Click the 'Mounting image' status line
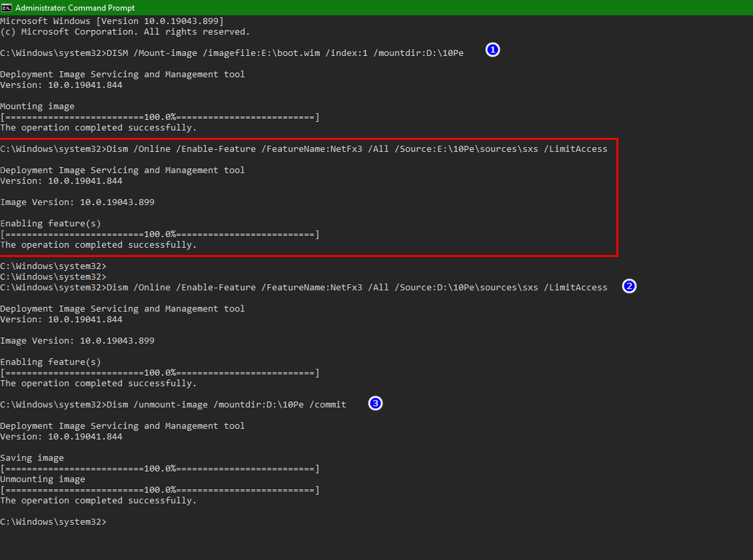753x560 pixels. [37, 106]
